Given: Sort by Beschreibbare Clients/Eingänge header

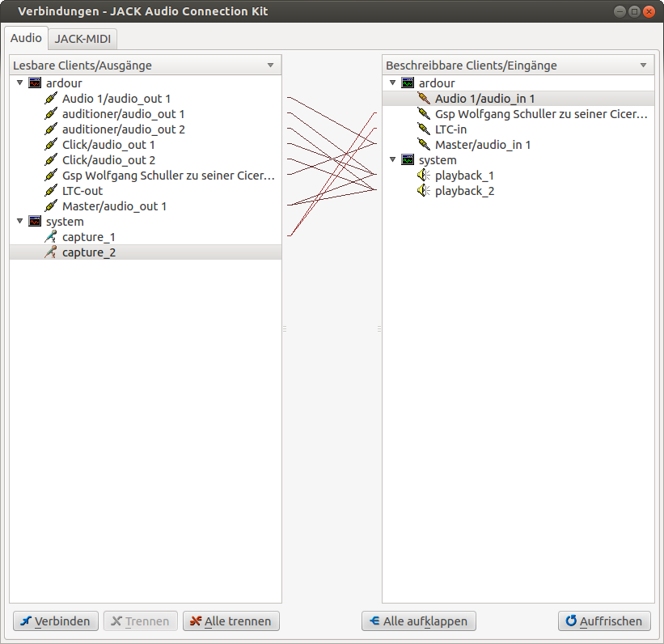Looking at the screenshot, I should (518, 66).
